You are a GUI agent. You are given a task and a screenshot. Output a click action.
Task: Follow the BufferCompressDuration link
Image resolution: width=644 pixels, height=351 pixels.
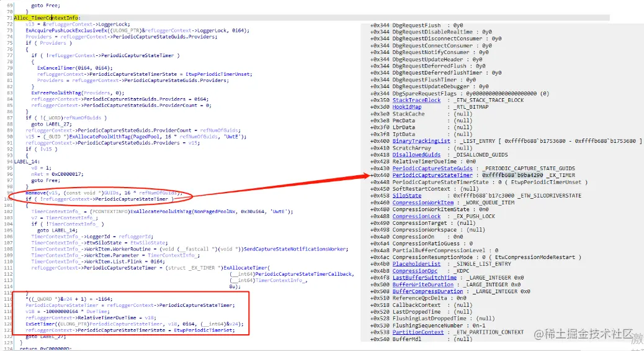(427, 291)
